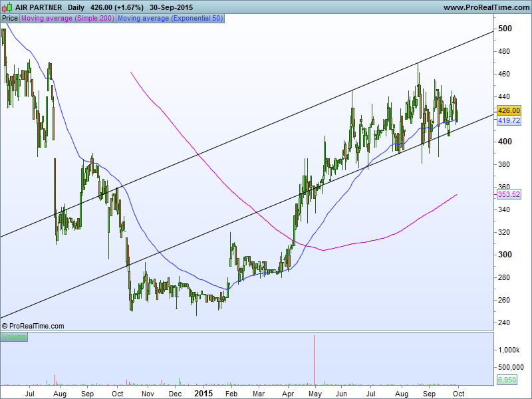Image resolution: width=532 pixels, height=399 pixels.
Task: Select the Price indicator label
Action: point(10,19)
